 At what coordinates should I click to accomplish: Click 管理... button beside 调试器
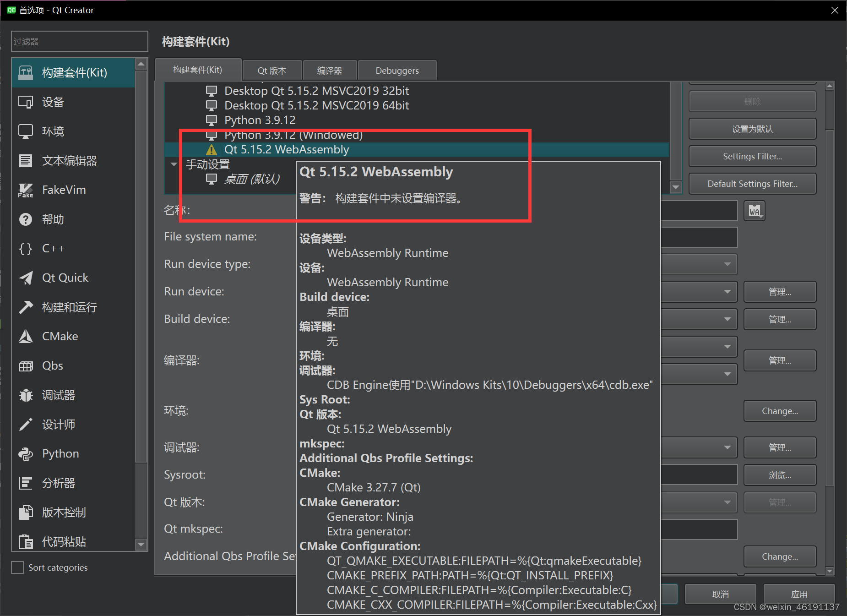click(780, 448)
